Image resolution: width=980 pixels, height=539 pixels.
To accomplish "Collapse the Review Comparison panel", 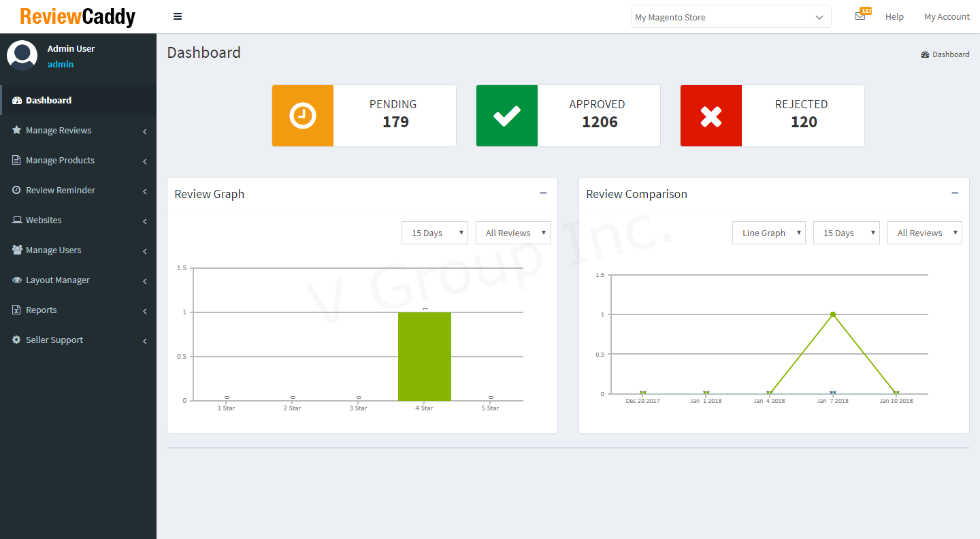I will 955,193.
